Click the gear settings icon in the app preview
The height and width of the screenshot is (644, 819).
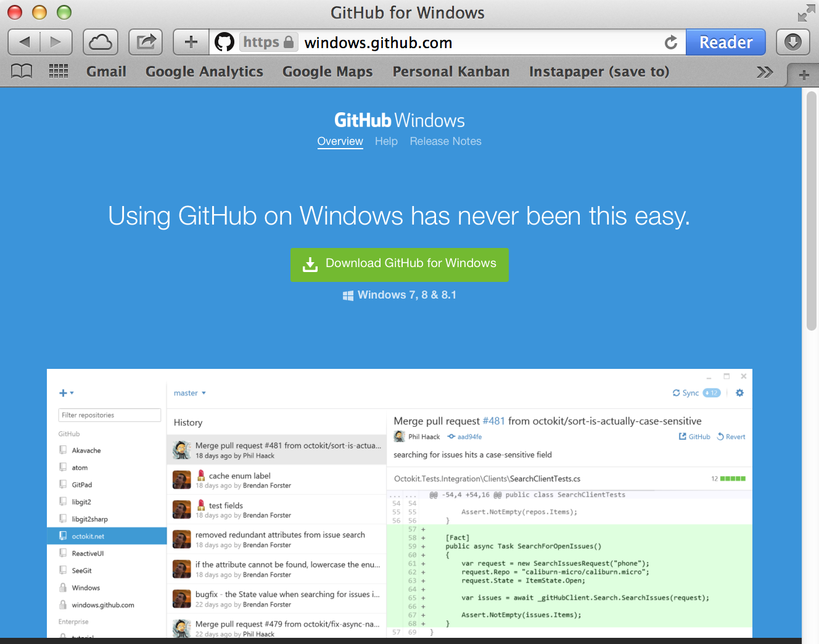(x=739, y=393)
